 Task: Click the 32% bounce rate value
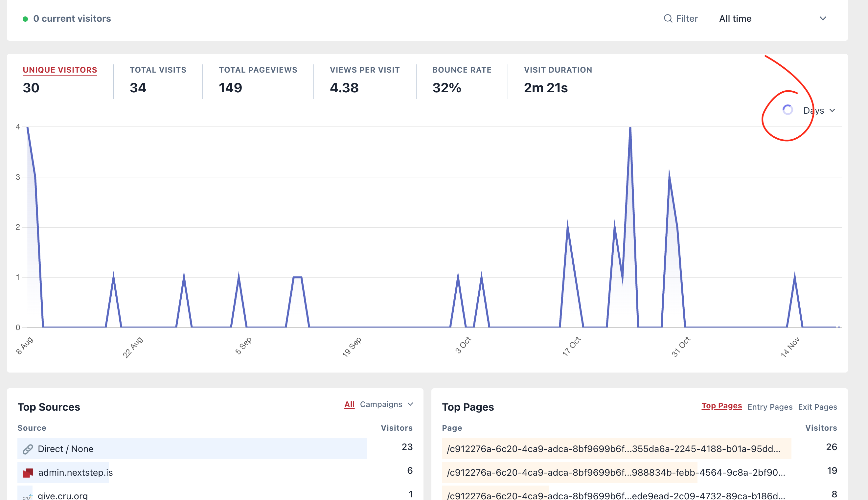(x=447, y=88)
